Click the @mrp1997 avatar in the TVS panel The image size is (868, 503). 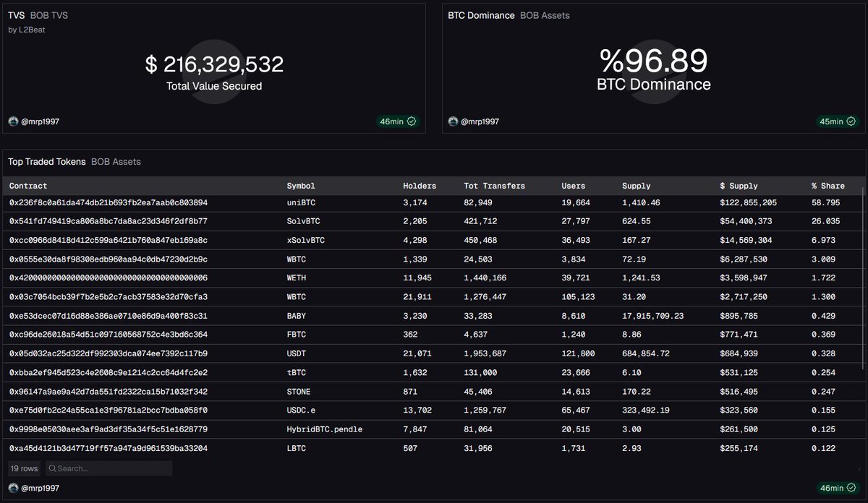click(14, 121)
